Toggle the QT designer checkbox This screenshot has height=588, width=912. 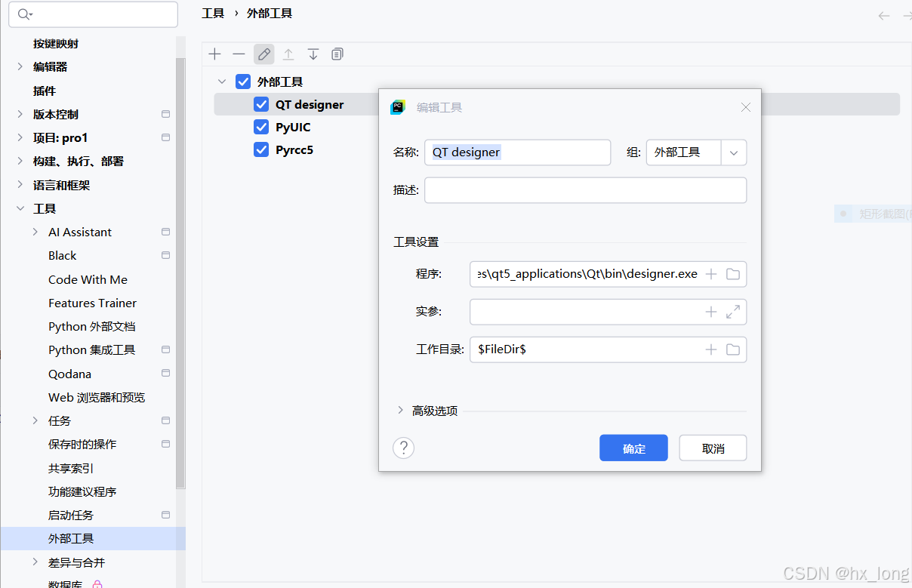click(x=261, y=104)
